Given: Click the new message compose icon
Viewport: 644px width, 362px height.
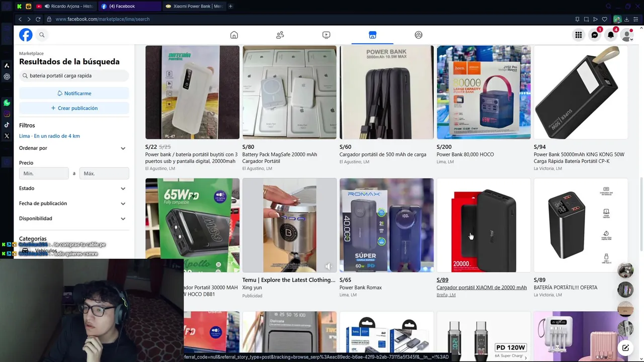Looking at the screenshot, I should [x=625, y=347].
